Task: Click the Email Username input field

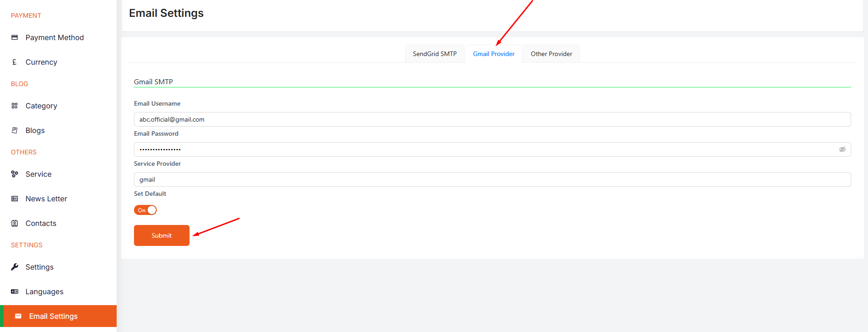Action: tap(492, 119)
